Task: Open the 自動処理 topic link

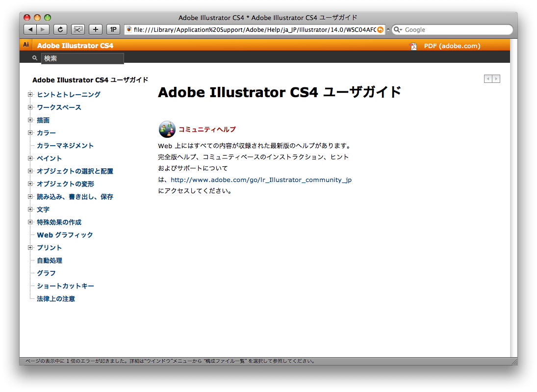Action: 50,261
